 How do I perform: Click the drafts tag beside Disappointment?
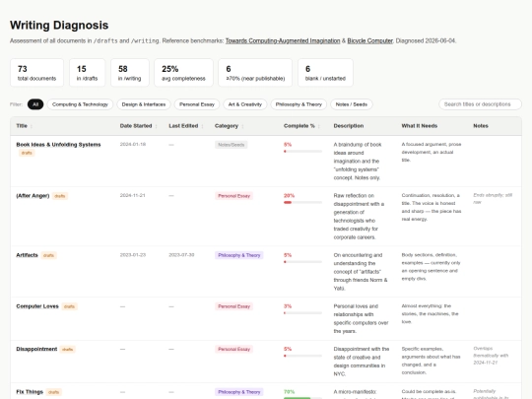[68, 350]
